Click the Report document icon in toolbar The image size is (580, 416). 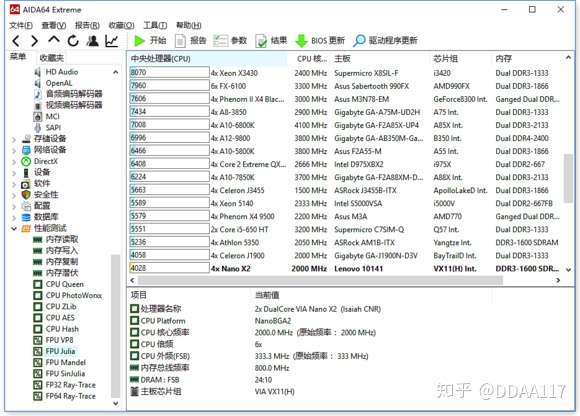coord(180,41)
